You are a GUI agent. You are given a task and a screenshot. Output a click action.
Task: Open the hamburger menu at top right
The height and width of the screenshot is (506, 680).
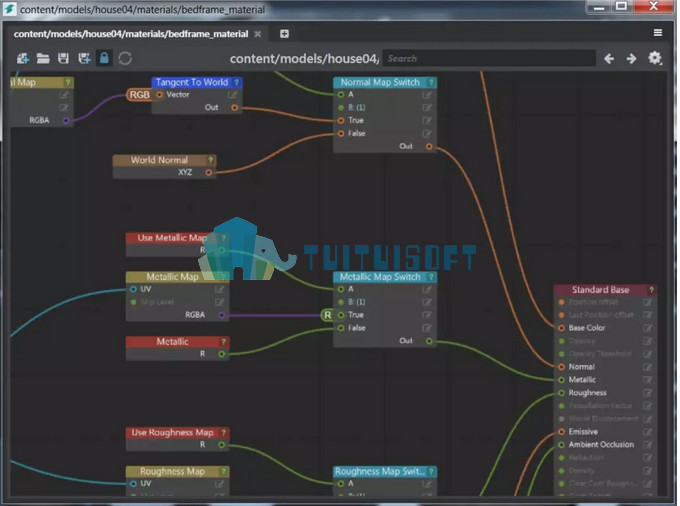(x=658, y=33)
